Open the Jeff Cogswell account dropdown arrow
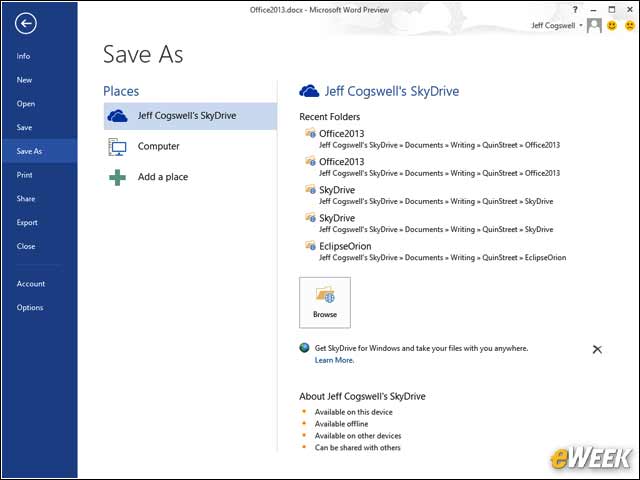This screenshot has height=480, width=640. point(581,25)
